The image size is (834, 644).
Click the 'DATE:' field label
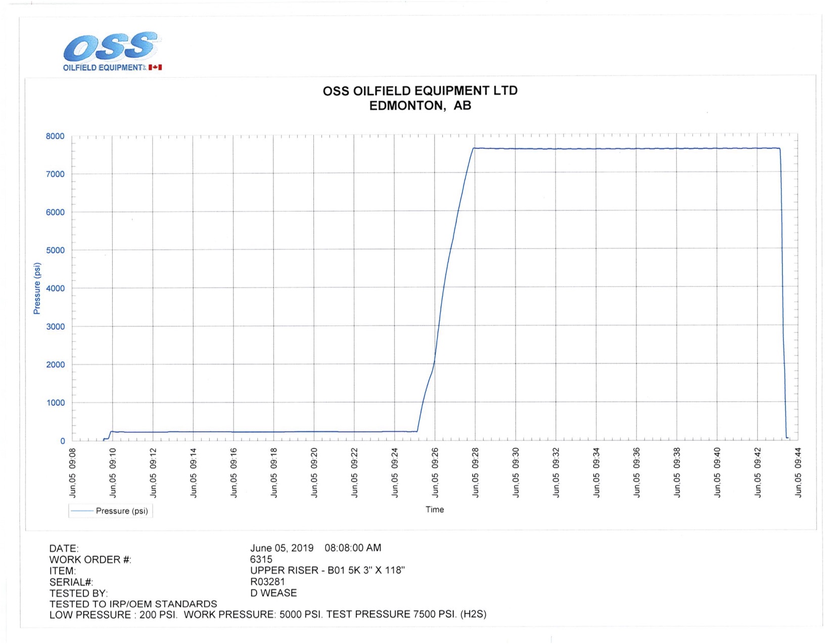[x=64, y=549]
